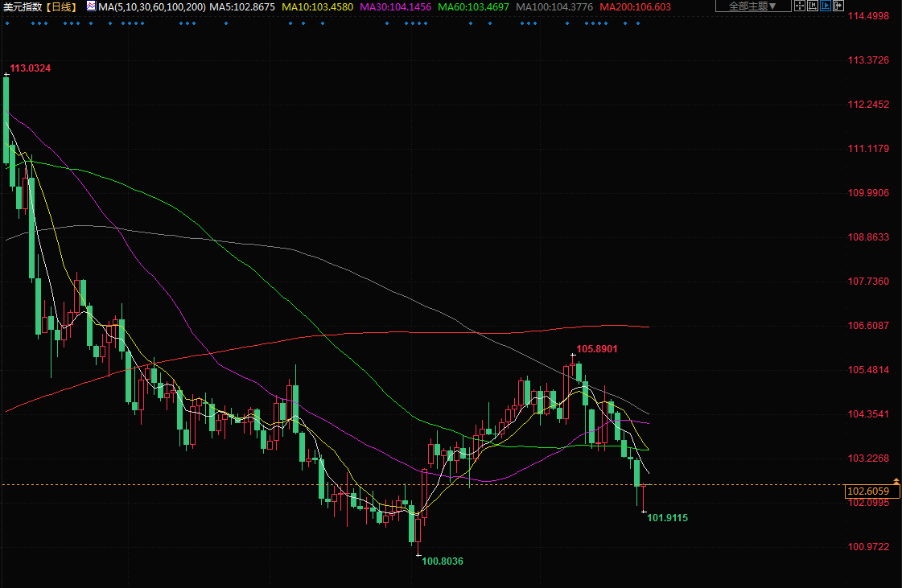
Task: Click the 100.8036 low price marker
Action: click(x=443, y=561)
